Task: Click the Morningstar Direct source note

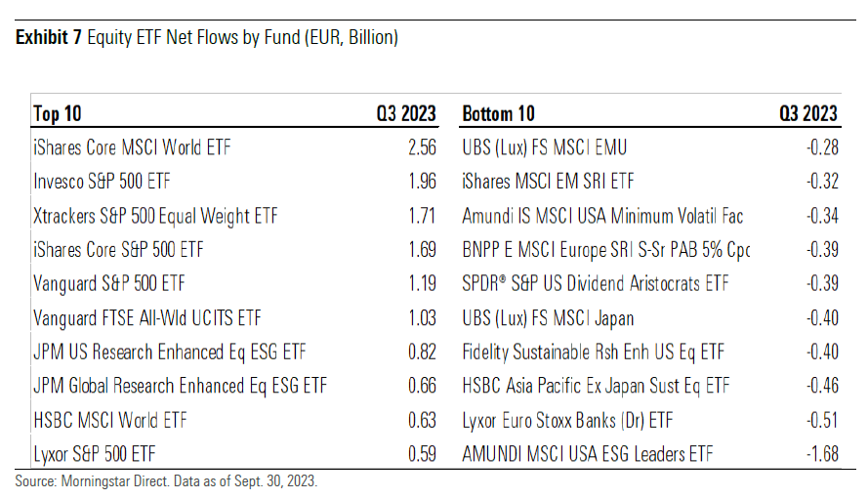Action: (166, 481)
